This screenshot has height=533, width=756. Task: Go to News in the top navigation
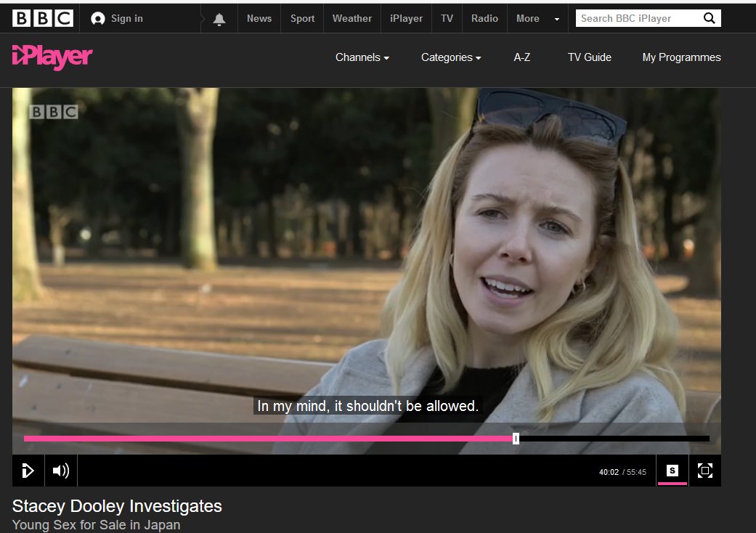tap(259, 18)
